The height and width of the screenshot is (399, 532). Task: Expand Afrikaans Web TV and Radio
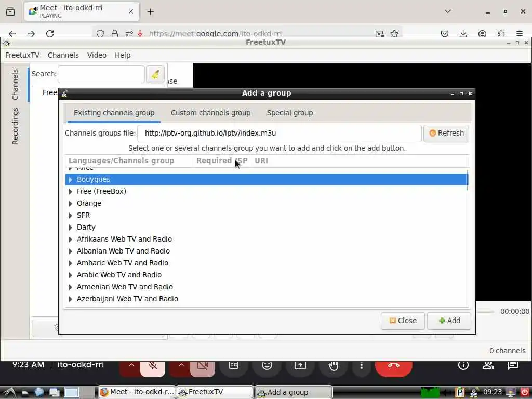pyautogui.click(x=71, y=239)
